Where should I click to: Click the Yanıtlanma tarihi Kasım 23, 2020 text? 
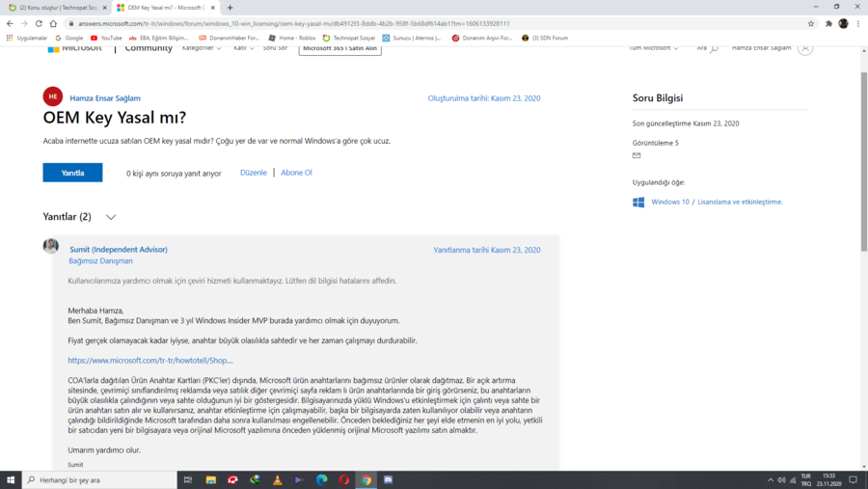pyautogui.click(x=487, y=250)
